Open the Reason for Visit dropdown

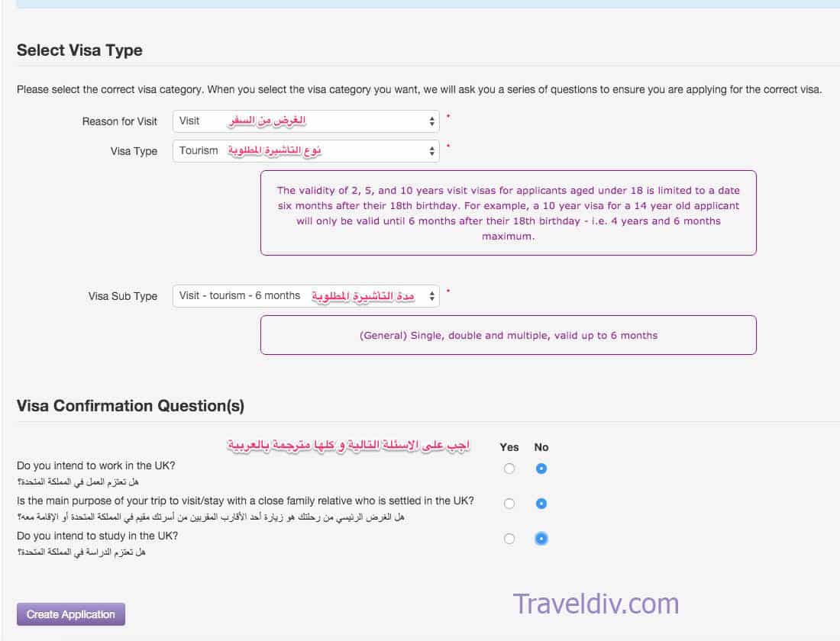[306, 121]
